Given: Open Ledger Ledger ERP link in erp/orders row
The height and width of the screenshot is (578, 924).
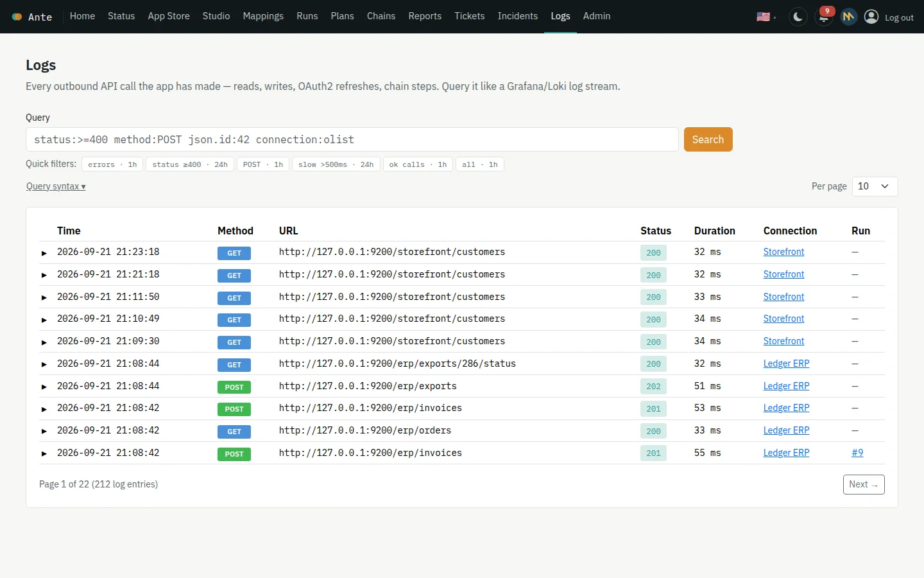Looking at the screenshot, I should coord(786,430).
